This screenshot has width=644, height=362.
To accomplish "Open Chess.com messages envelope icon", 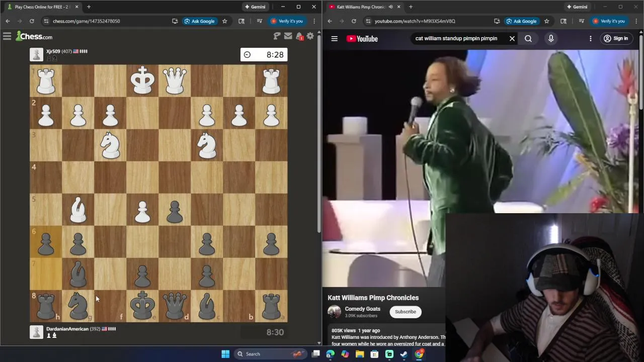I will click(288, 36).
